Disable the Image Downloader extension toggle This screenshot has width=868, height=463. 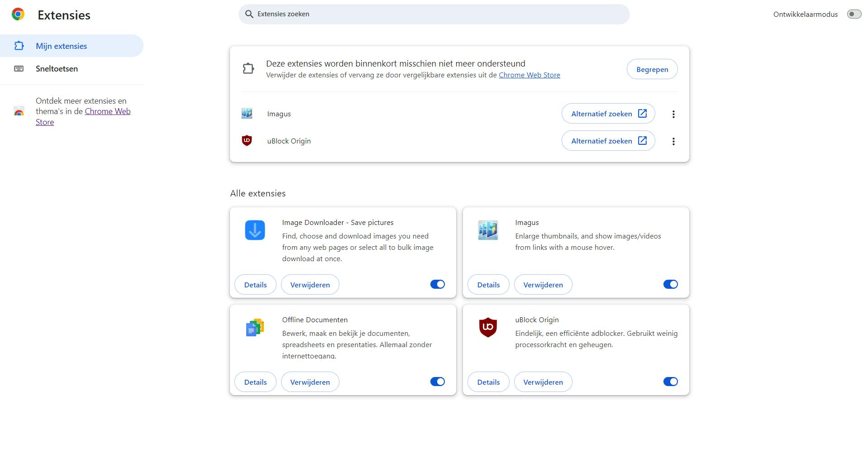pos(437,284)
